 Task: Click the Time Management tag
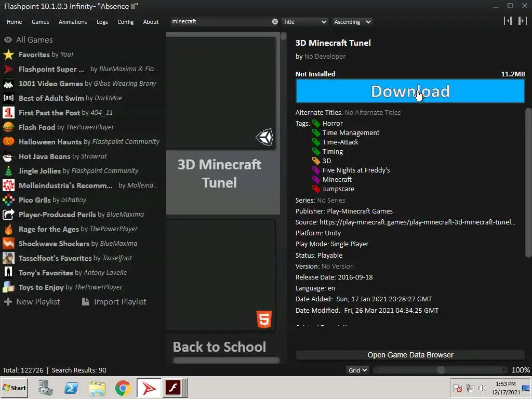tap(351, 132)
